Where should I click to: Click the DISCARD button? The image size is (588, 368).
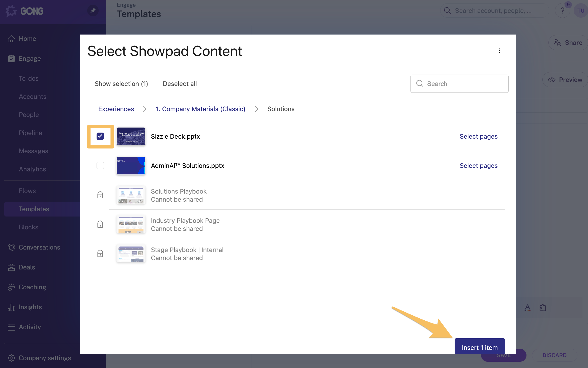(554, 355)
